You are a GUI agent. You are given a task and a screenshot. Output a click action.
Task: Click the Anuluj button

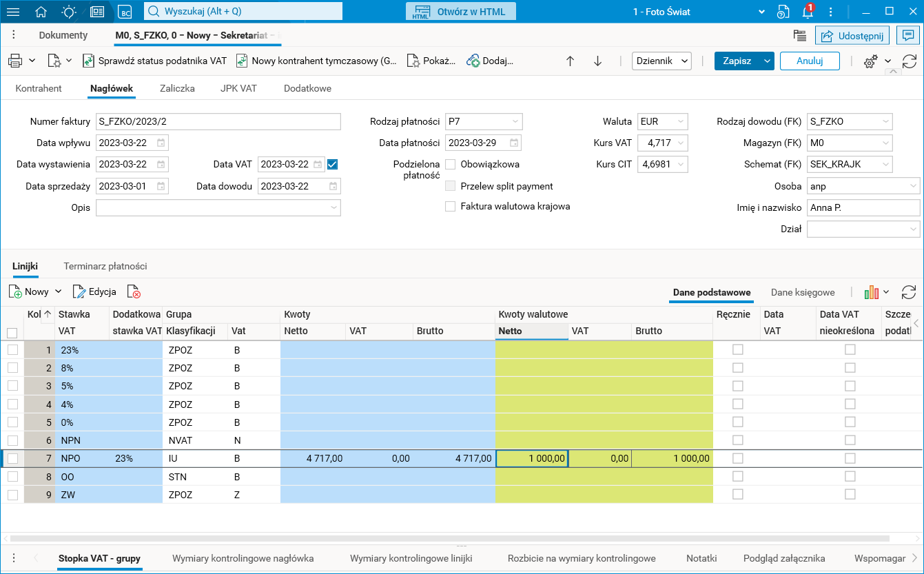[x=810, y=61]
